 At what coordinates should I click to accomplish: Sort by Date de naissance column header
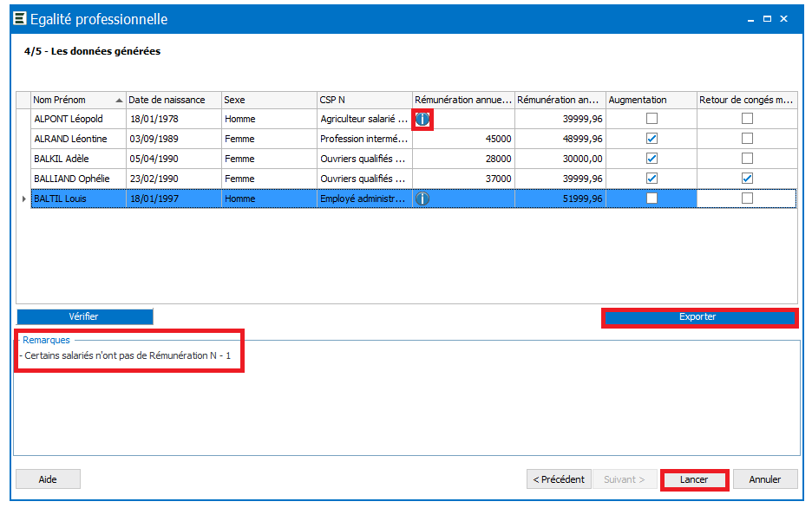point(174,100)
